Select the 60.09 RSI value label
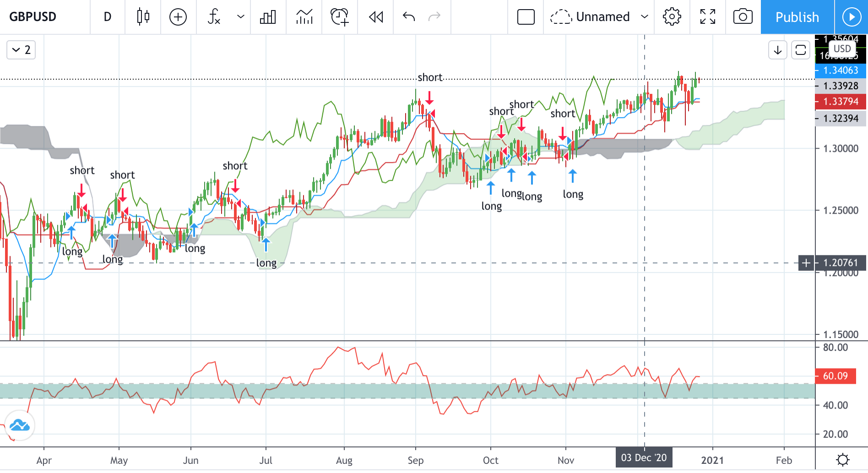Viewport: 868px width, 473px height. (835, 376)
